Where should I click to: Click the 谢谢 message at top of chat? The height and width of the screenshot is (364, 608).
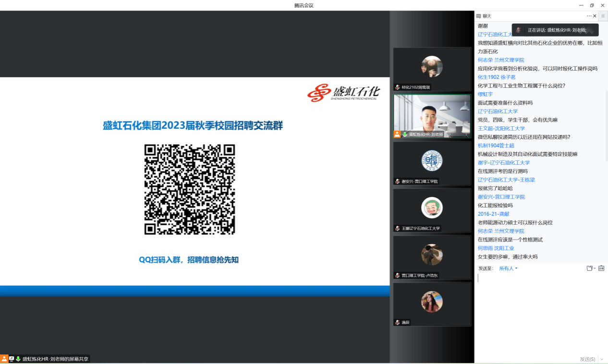(x=483, y=25)
